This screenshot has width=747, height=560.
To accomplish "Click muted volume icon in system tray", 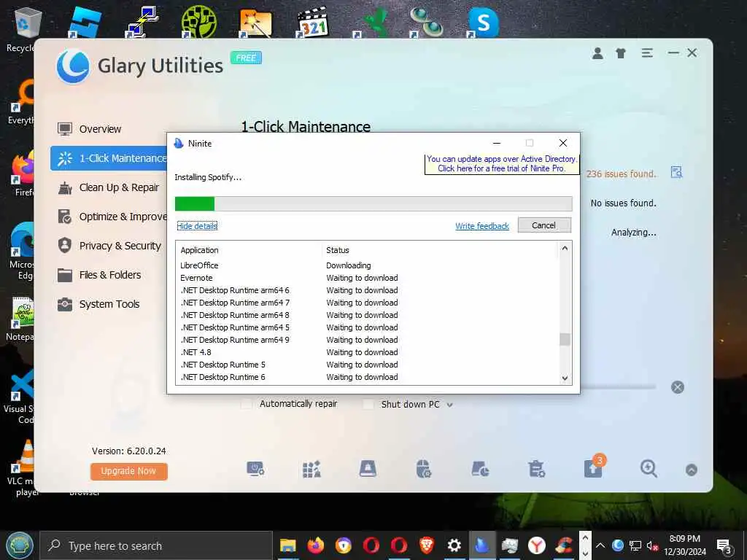I will (x=652, y=545).
